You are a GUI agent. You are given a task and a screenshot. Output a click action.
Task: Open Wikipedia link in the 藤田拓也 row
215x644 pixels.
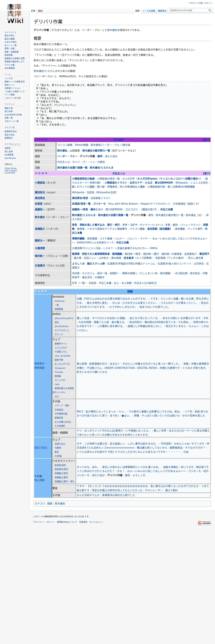[78, 192]
